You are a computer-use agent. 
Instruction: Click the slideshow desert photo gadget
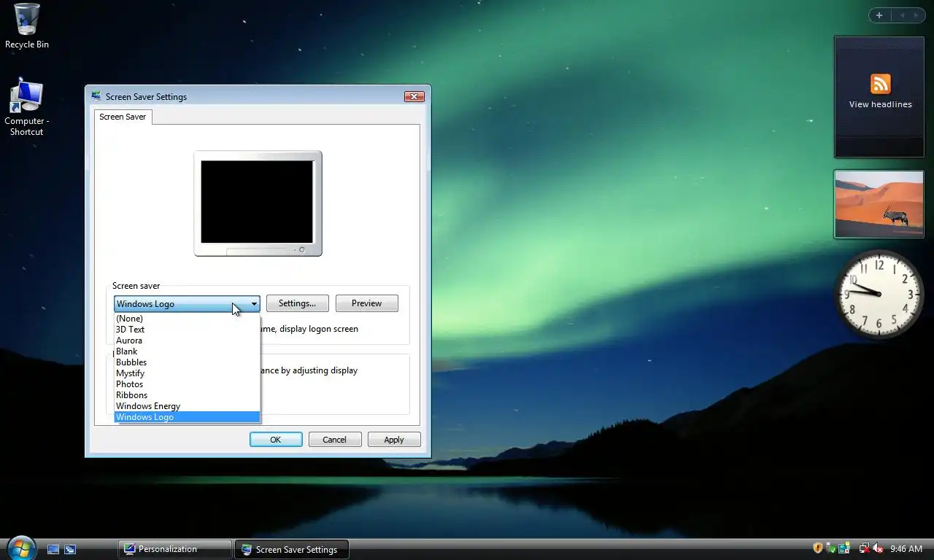coord(879,205)
